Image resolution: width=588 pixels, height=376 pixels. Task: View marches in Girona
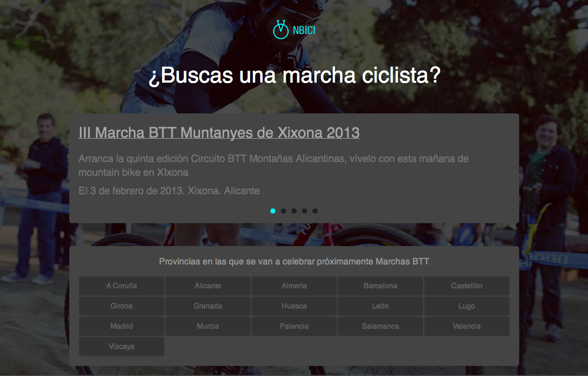(x=122, y=306)
